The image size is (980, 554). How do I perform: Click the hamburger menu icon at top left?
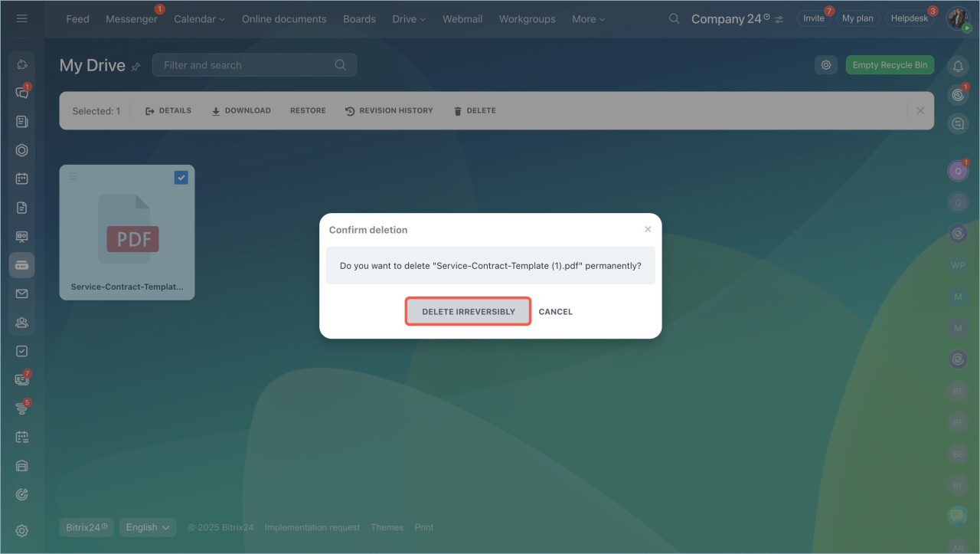pyautogui.click(x=21, y=18)
